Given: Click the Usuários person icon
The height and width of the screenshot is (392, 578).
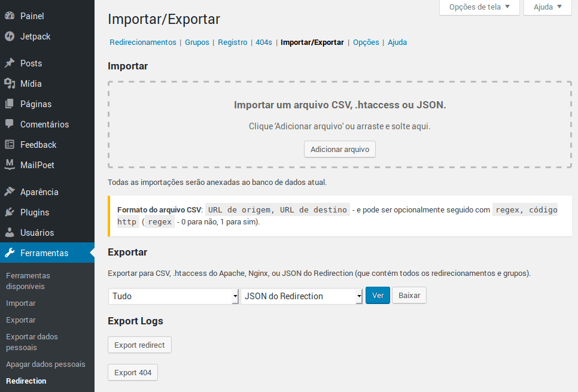Looking at the screenshot, I should (10, 232).
